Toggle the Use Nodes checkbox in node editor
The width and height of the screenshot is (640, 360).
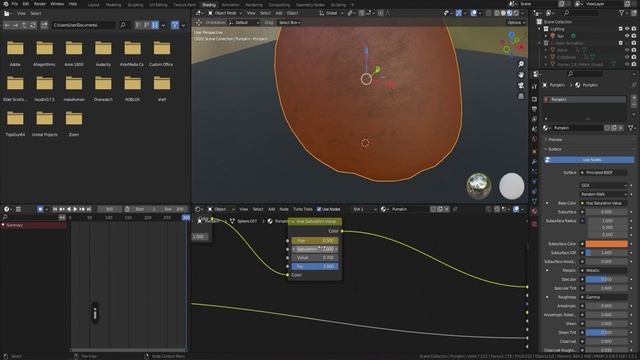[x=319, y=209]
